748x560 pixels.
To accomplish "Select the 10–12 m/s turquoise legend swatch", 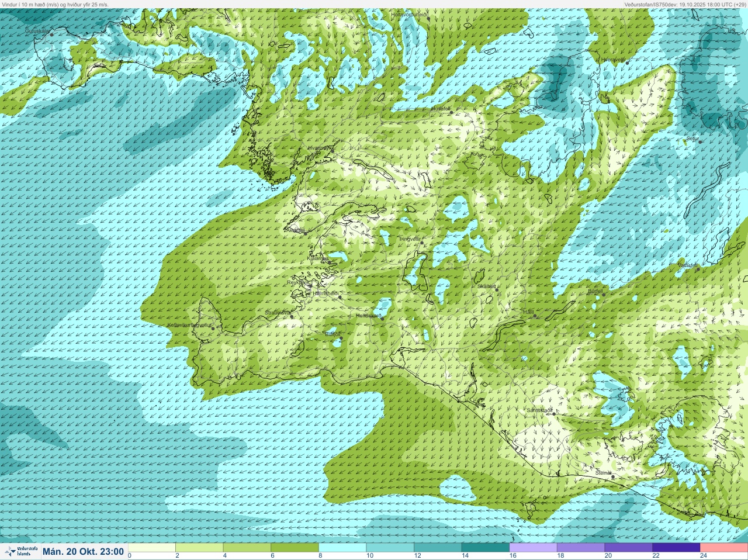I will click(390, 548).
